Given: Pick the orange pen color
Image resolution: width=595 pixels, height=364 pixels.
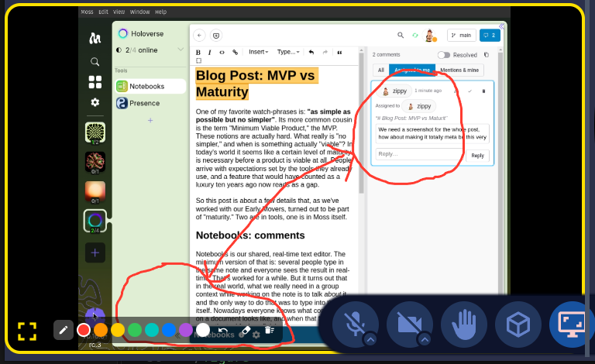Looking at the screenshot, I should (x=101, y=330).
